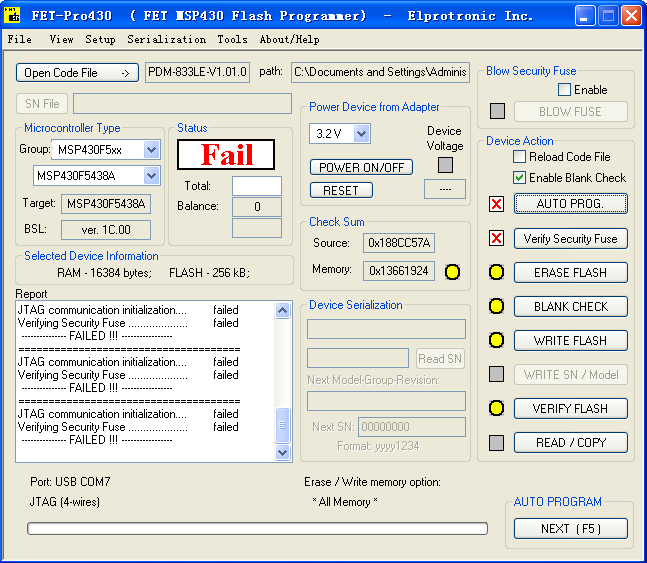Click the gray indicator beside BLOW FUSE
647x563 pixels.
coord(497,111)
